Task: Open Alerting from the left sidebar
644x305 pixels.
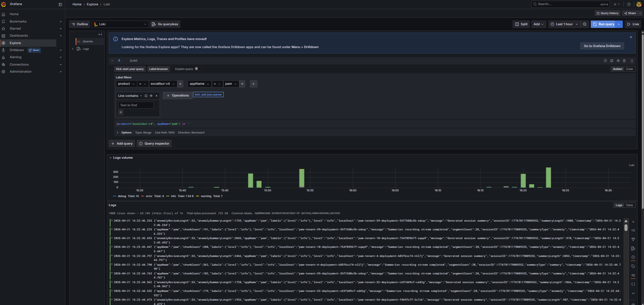Action: 15,57
